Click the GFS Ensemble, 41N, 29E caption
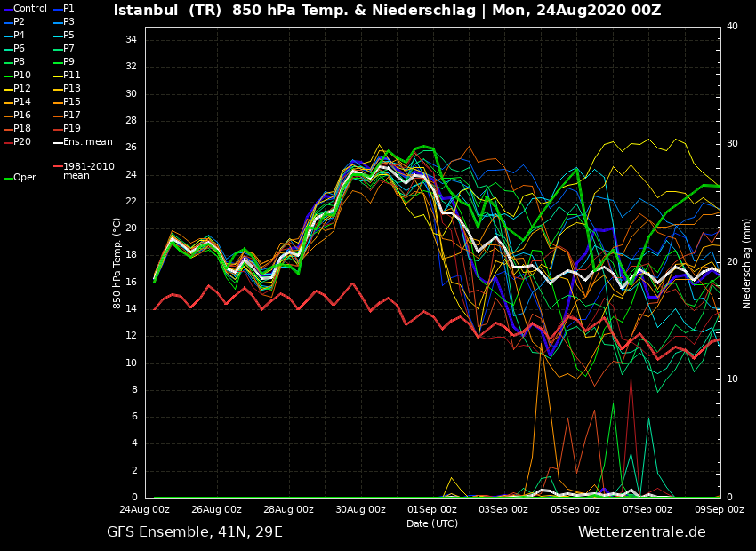Screen dimensions: 756x551 tap(195, 532)
